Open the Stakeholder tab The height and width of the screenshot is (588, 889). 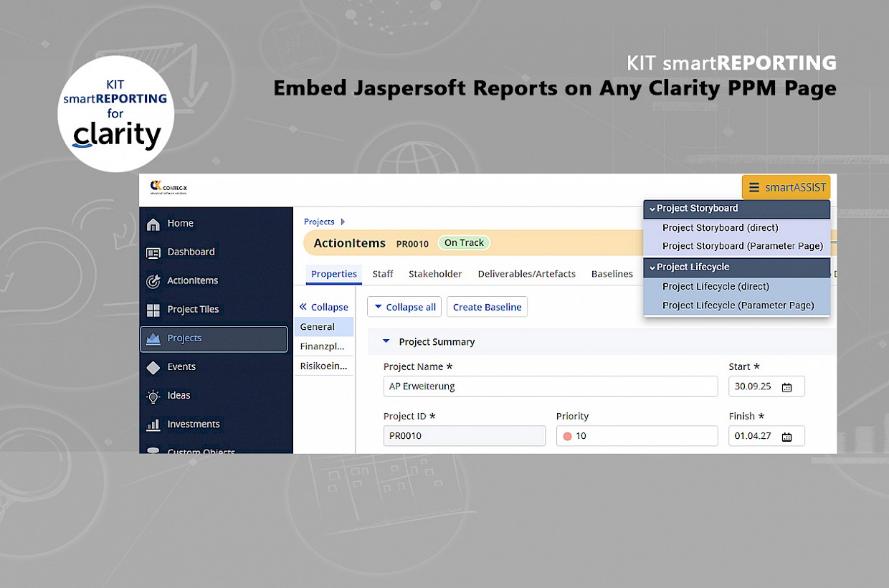(x=435, y=274)
